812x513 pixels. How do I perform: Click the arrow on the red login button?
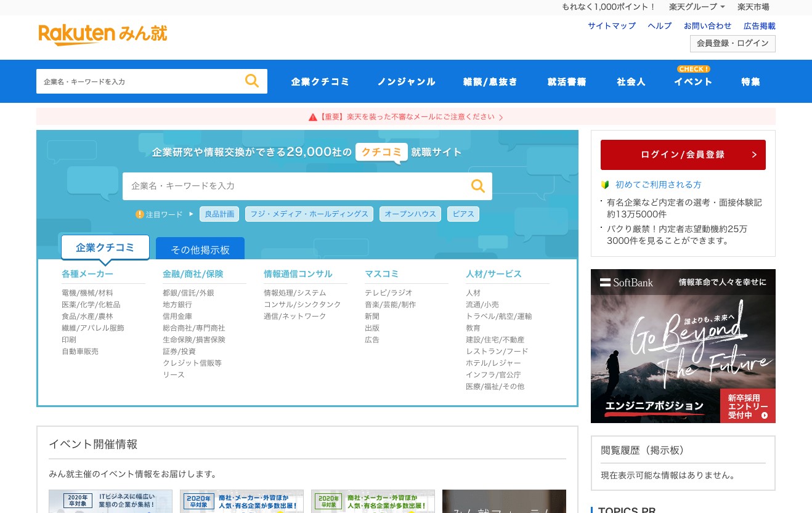754,155
